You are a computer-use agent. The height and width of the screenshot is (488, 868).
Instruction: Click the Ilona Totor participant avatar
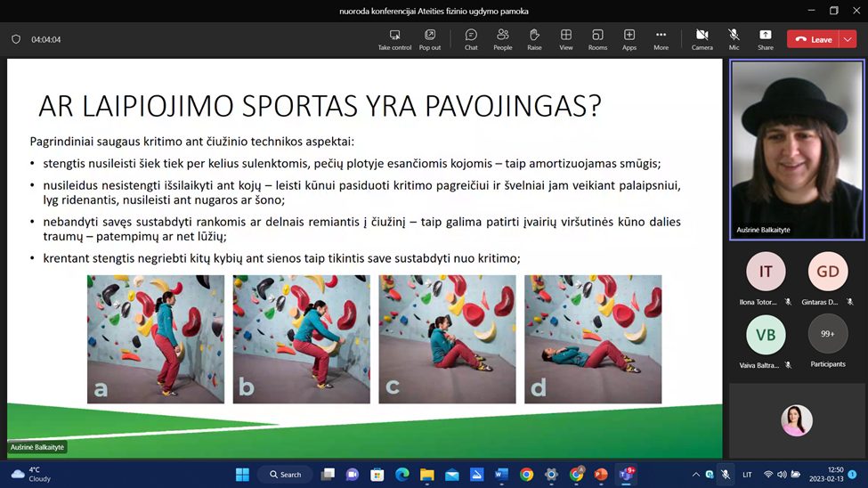click(x=765, y=272)
